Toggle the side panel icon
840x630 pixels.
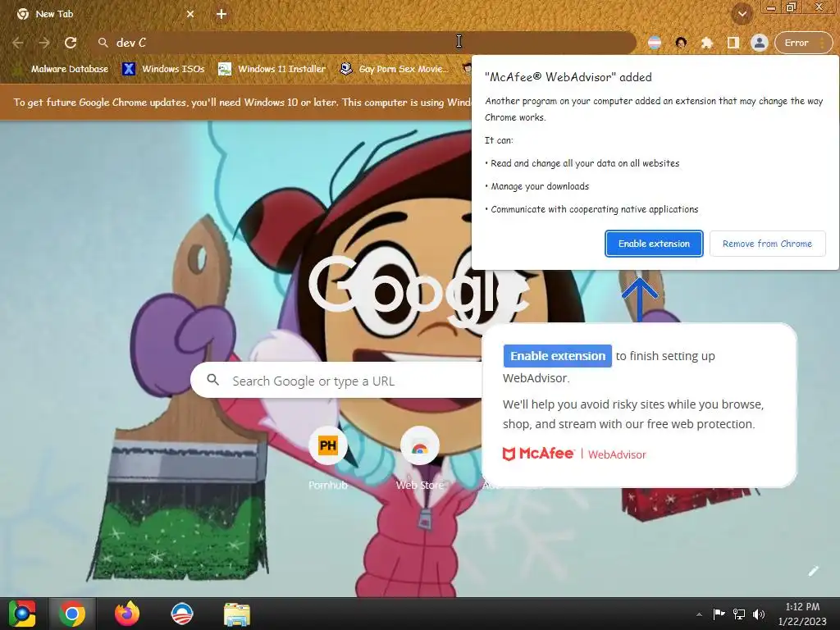point(733,43)
